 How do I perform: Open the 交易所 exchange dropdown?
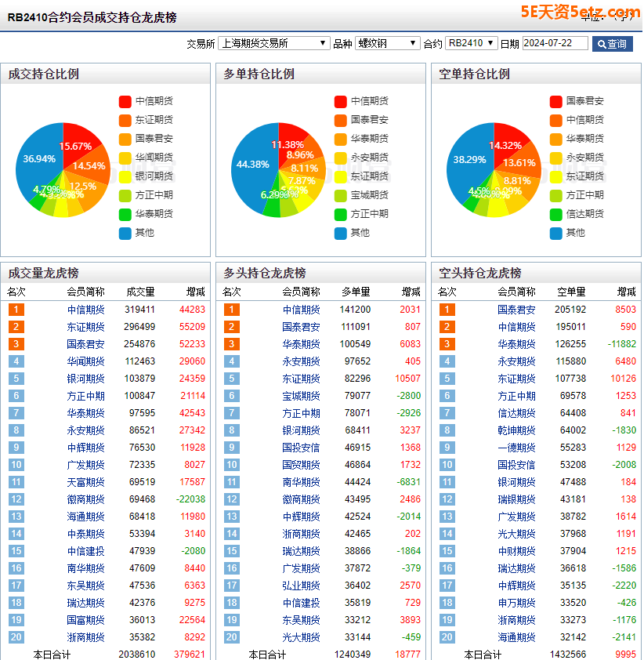[273, 43]
